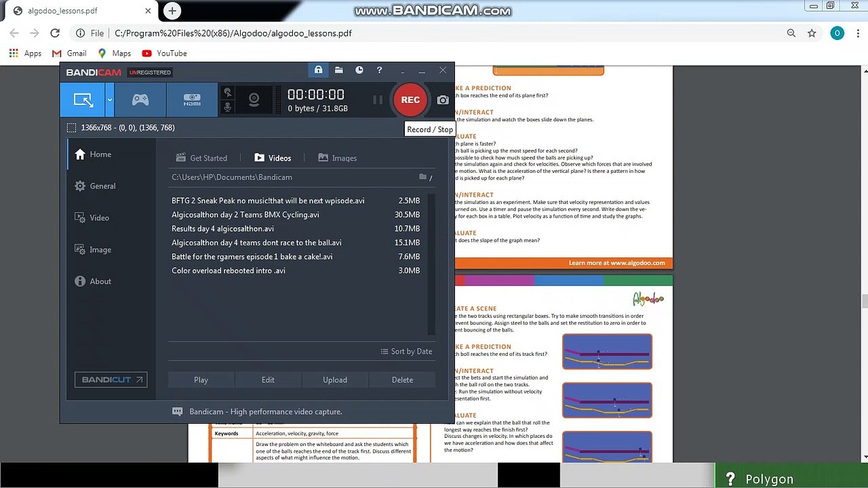Switch to the Images tab
This screenshot has width=868, height=488.
(337, 158)
